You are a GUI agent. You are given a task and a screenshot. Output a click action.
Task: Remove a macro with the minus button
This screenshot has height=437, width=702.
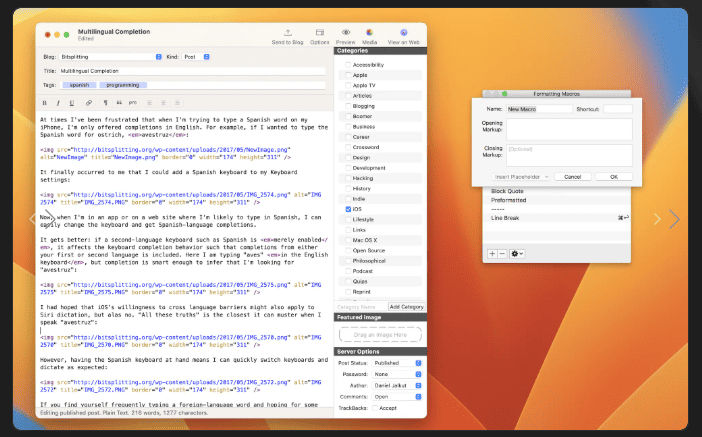click(x=502, y=254)
